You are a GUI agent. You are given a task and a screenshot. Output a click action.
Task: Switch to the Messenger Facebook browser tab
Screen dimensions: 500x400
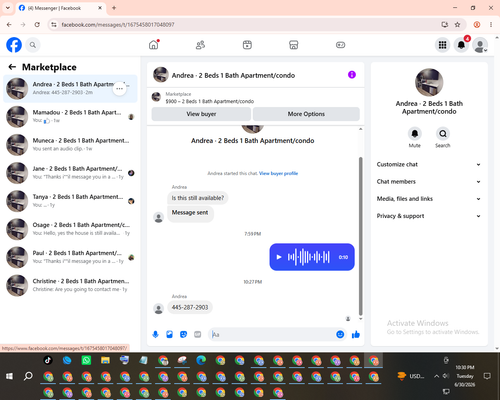click(x=61, y=8)
